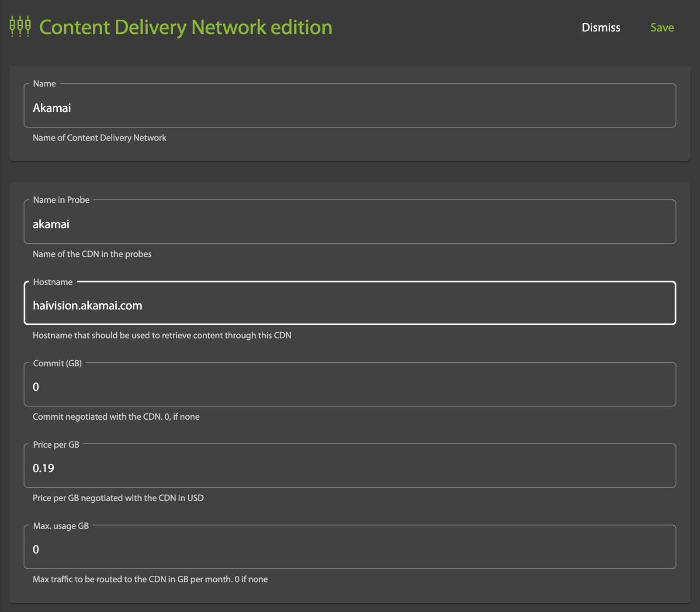
Task: Click the 'Commit negotiated with the CDN' hint
Action: pos(116,417)
